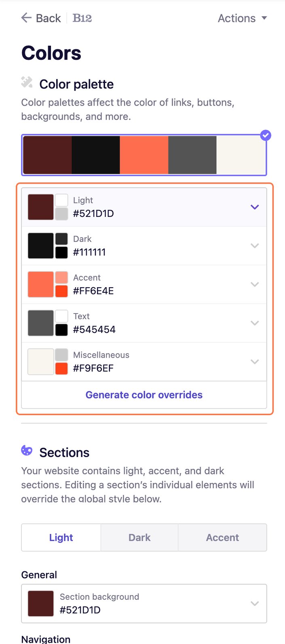Expand the Text #545454 color options
The height and width of the screenshot is (644, 285).
coord(255,323)
